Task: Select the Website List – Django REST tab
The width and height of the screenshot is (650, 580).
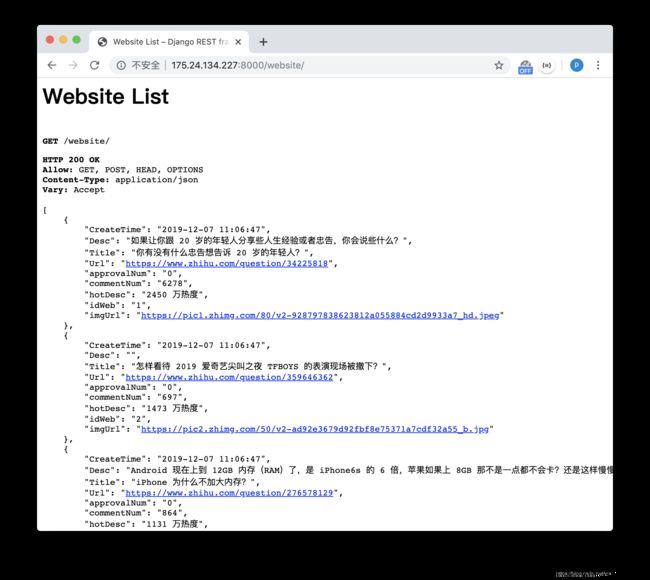Action: [x=169, y=42]
